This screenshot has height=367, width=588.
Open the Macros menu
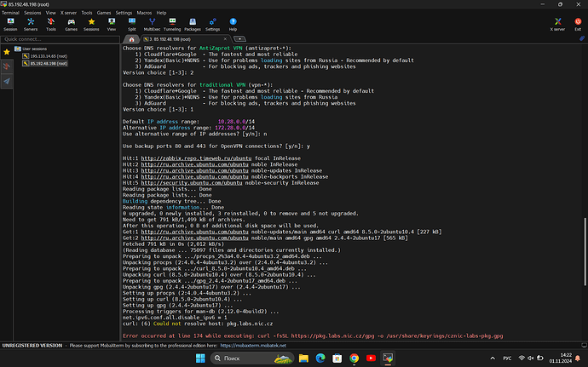[144, 13]
